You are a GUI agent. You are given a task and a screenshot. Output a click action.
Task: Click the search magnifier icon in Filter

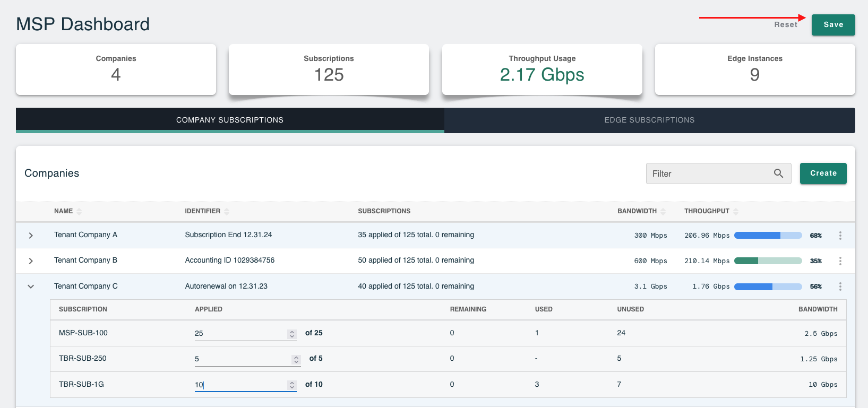(x=778, y=173)
